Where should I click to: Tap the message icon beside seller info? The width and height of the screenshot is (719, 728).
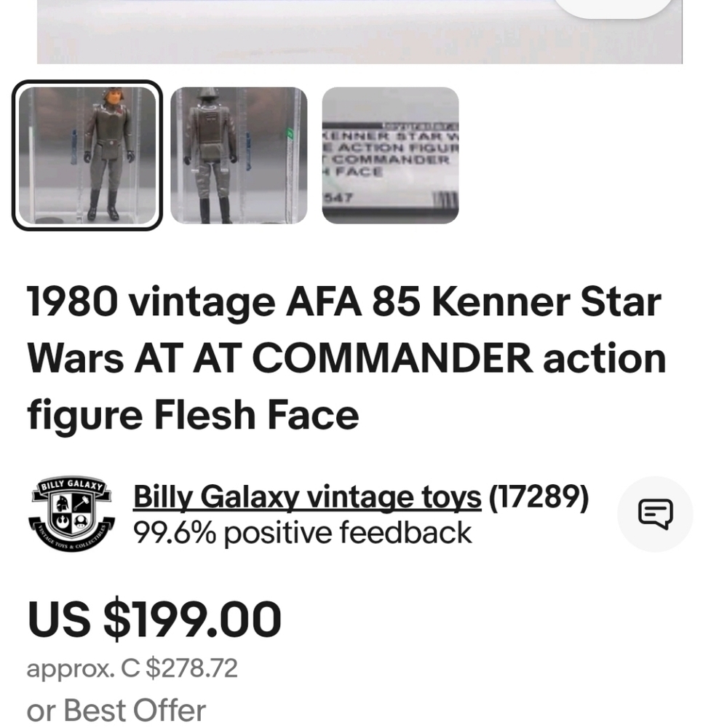point(654,515)
